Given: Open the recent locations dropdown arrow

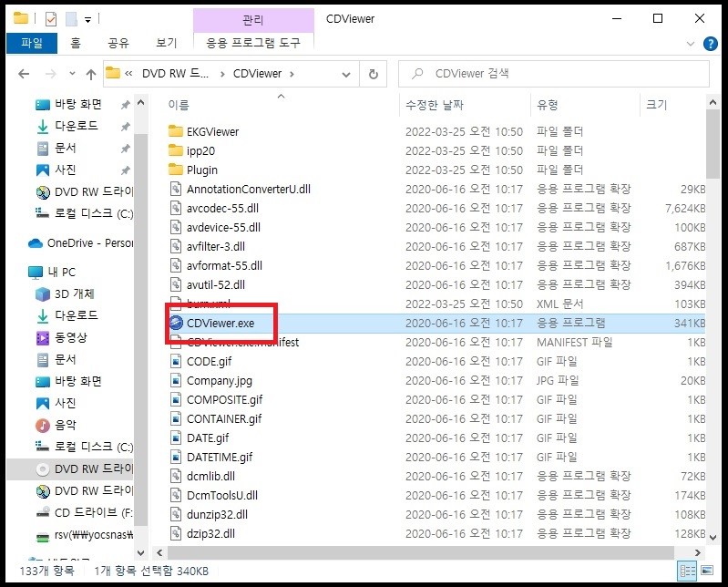Looking at the screenshot, I should (71, 74).
